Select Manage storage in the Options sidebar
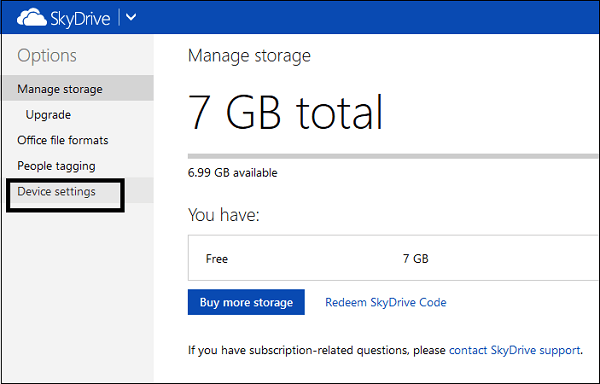Viewport: 600px width, 384px height. [x=78, y=88]
